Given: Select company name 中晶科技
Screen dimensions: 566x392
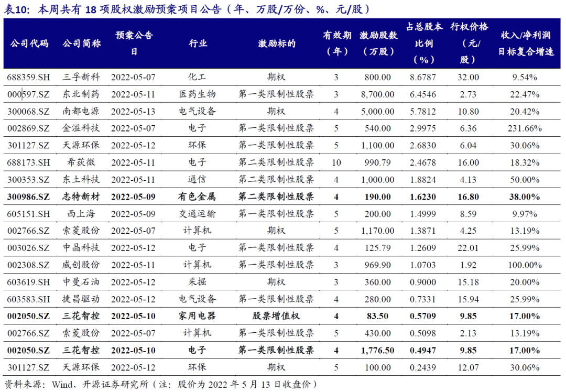Looking at the screenshot, I should pos(81,247).
